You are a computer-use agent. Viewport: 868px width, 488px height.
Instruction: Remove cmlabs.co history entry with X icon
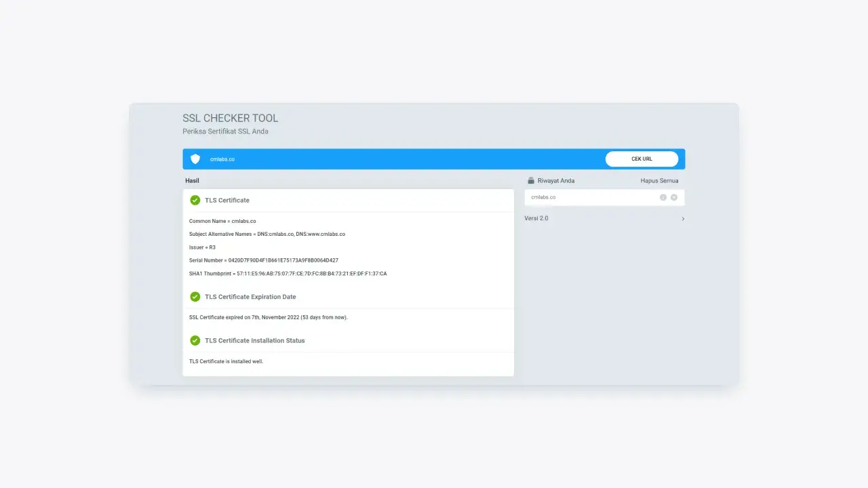(674, 197)
